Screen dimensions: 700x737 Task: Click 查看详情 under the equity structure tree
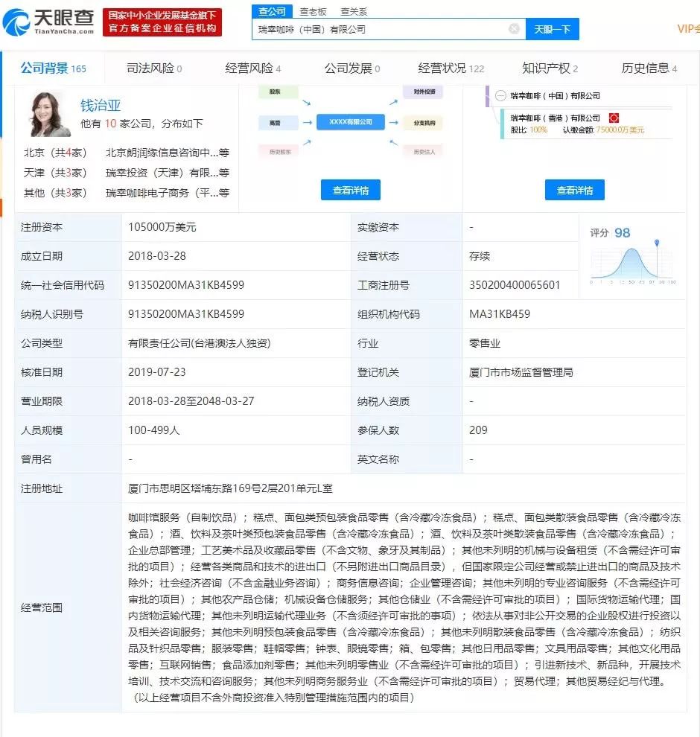574,190
